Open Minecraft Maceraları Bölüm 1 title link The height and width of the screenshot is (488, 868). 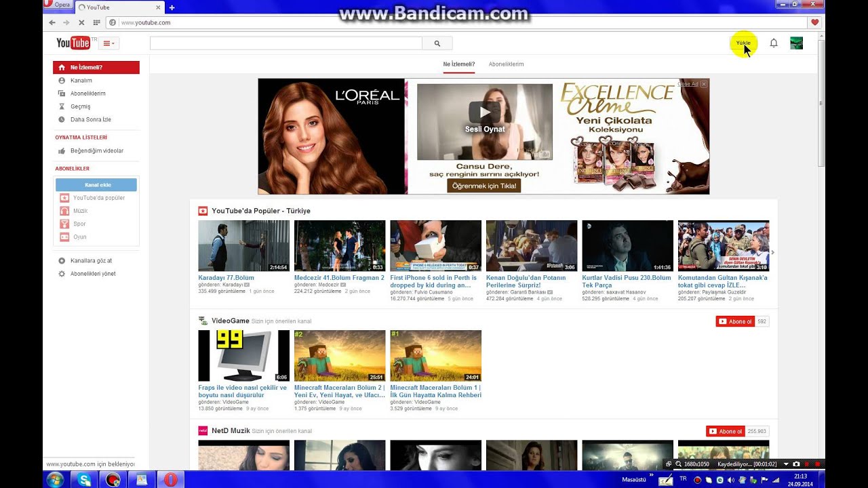435,391
